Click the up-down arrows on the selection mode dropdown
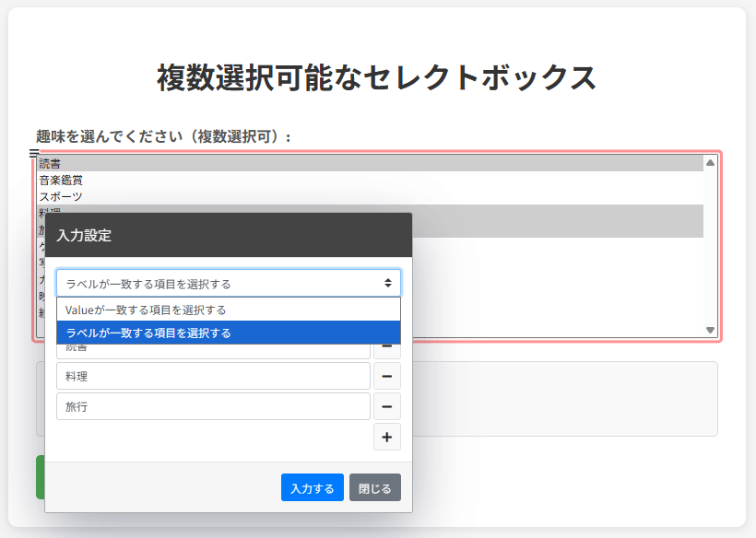The height and width of the screenshot is (538, 756). (388, 284)
